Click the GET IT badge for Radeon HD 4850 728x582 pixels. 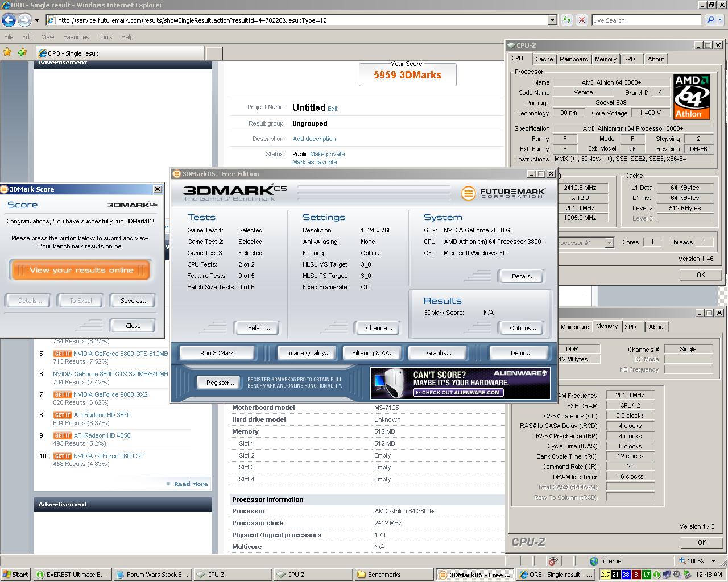(x=62, y=435)
